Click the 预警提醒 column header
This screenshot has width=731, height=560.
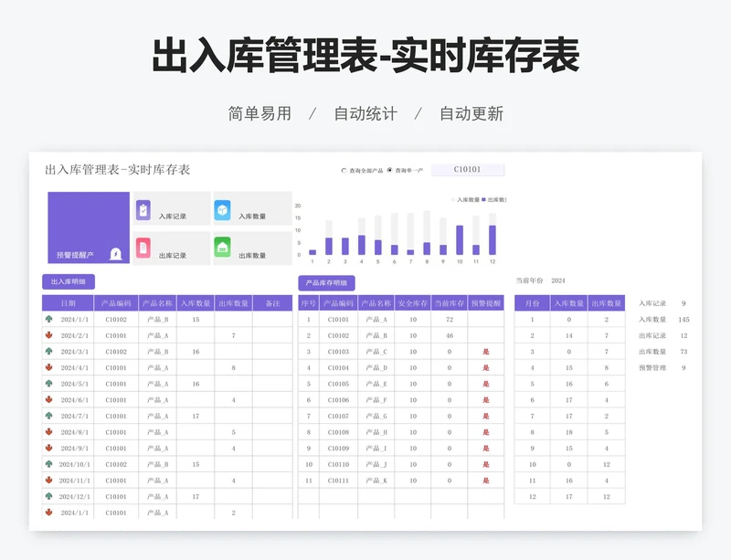486,303
